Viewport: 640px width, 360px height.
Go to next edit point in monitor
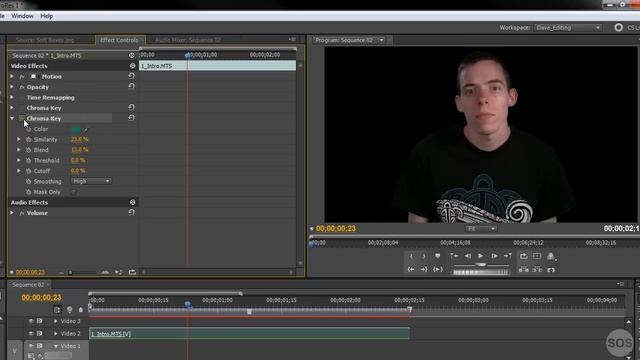pos(508,256)
